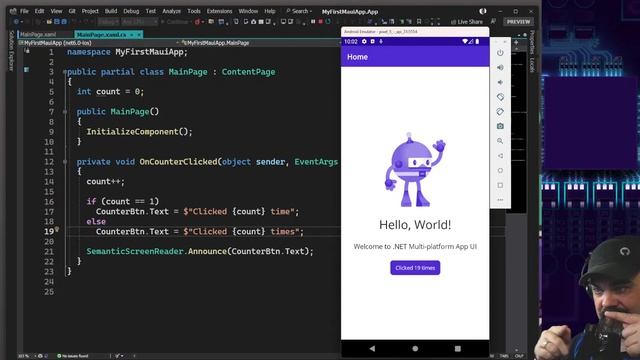The height and width of the screenshot is (360, 640).
Task: Open the MyFirstMauiApp.MainPage type dropdown
Action: (260, 43)
